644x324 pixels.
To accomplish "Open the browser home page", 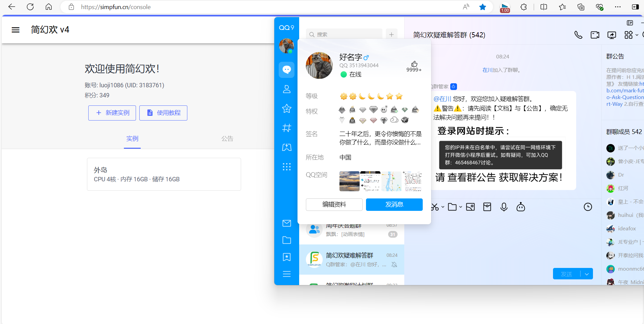I will pos(49,7).
